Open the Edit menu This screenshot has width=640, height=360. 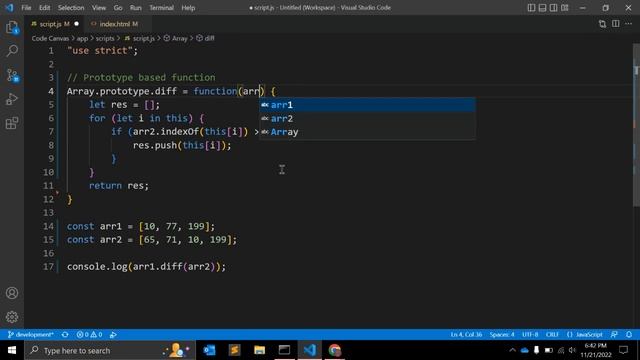[44, 8]
